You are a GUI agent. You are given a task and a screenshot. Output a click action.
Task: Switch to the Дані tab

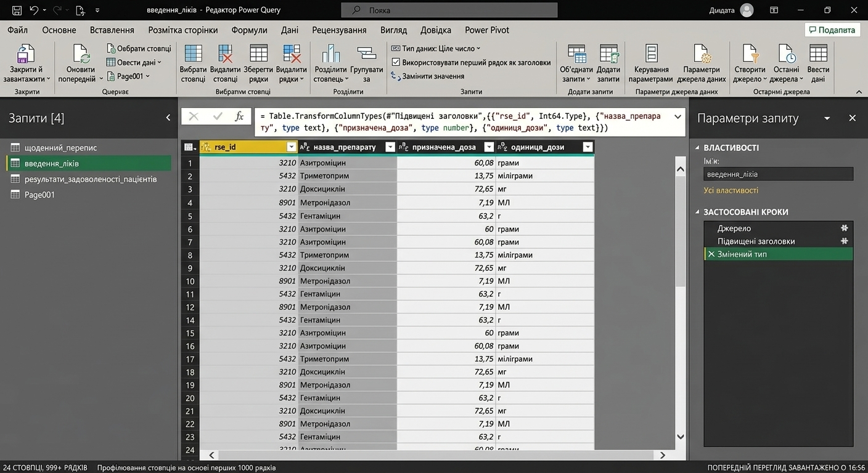[290, 30]
